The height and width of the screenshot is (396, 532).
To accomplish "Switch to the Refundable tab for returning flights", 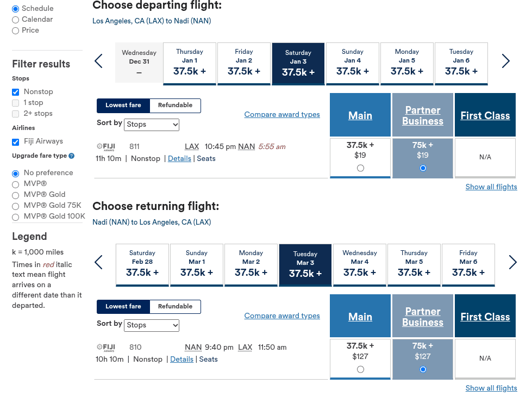I will tap(174, 307).
